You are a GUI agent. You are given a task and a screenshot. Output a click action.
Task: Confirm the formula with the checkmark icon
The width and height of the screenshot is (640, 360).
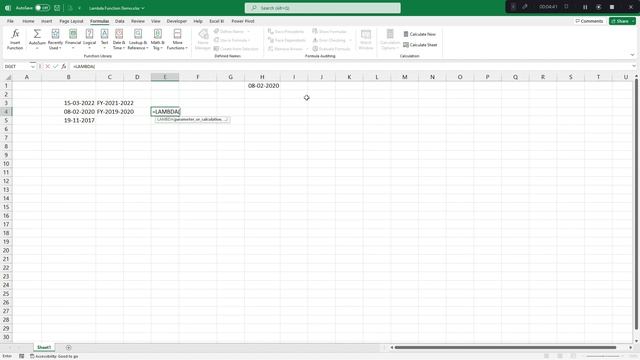pyautogui.click(x=56, y=66)
